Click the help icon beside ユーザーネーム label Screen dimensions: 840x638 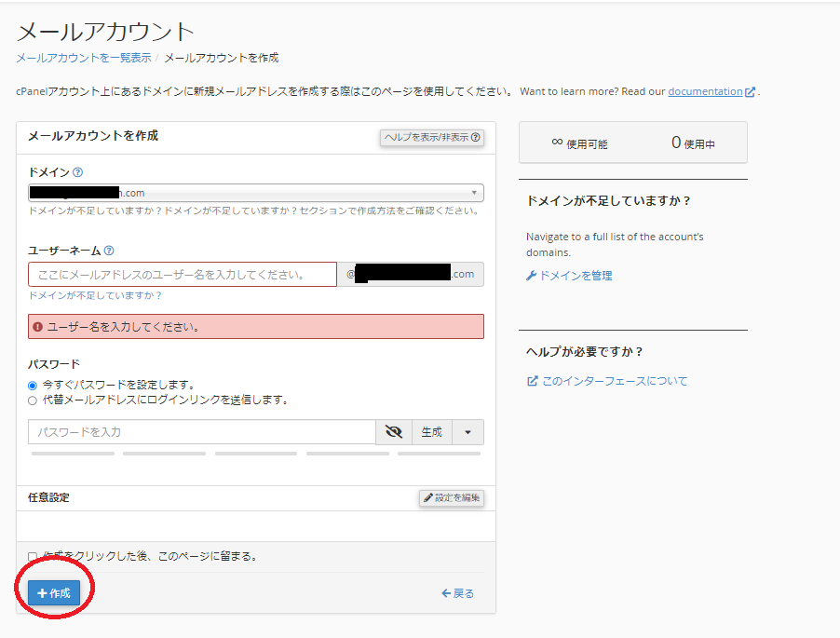click(x=109, y=251)
